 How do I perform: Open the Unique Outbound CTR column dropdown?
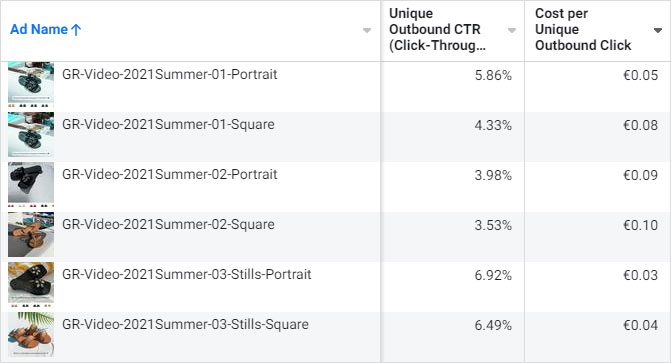(x=511, y=30)
